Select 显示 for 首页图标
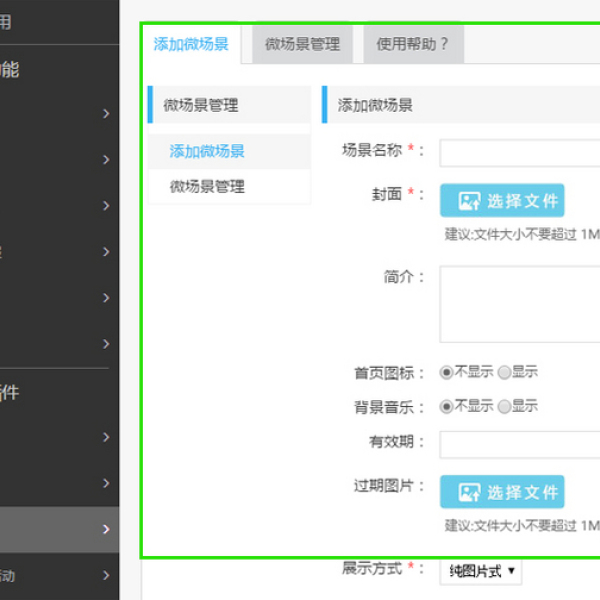This screenshot has width=600, height=600. coord(504,372)
